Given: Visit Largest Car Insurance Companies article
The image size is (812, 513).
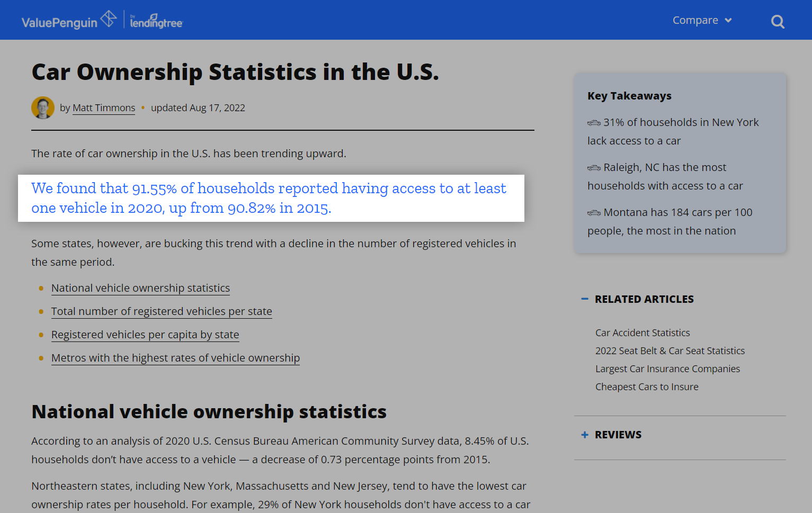Looking at the screenshot, I should coord(667,369).
